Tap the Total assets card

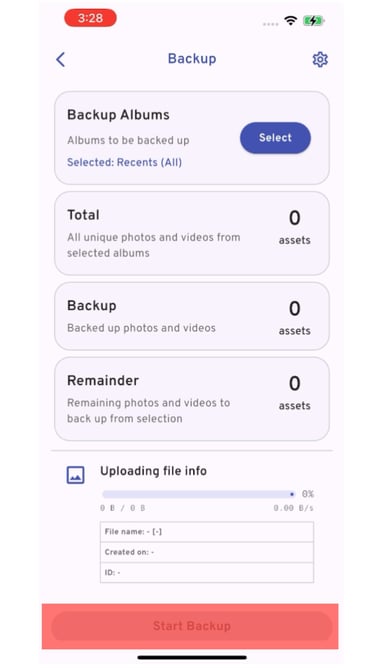192,233
